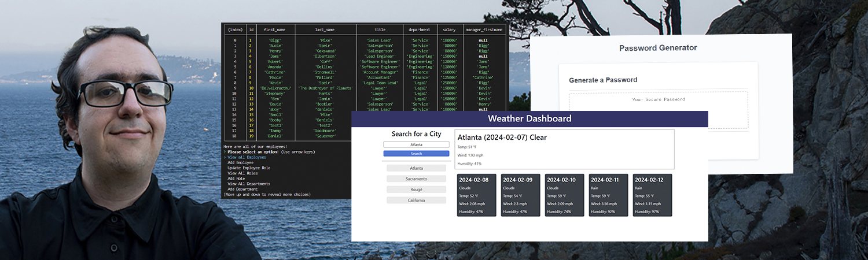Click the Weather Dashboard header title
Screen dimensions: 868x260
529,119
